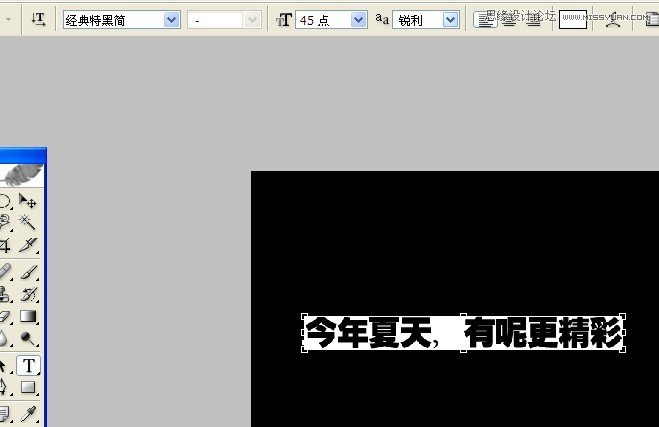Select the Slice tool
The width and height of the screenshot is (659, 427).
(28, 245)
